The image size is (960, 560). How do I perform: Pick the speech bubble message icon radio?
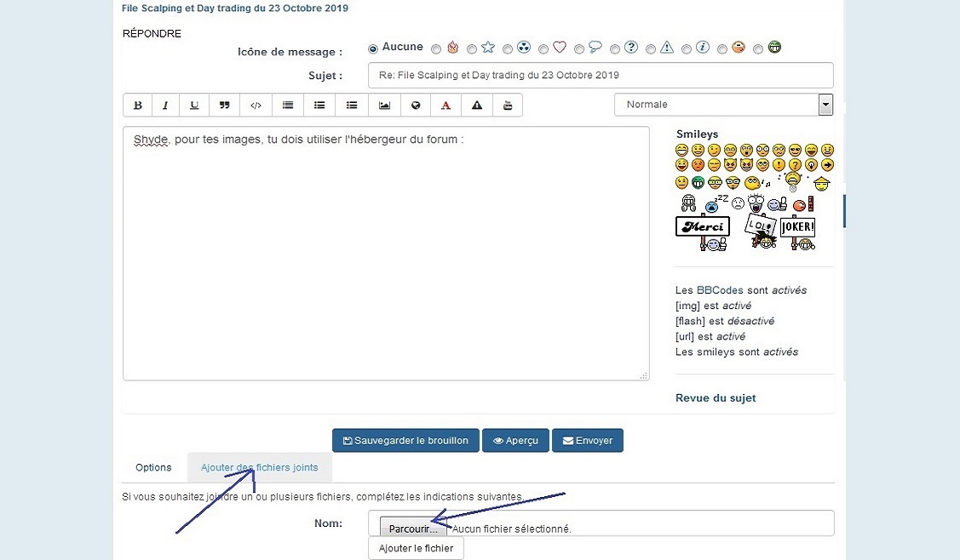pos(579,49)
